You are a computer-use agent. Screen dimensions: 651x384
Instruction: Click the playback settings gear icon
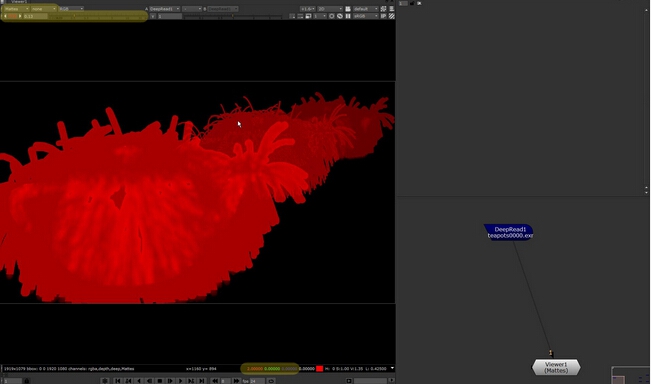point(105,381)
